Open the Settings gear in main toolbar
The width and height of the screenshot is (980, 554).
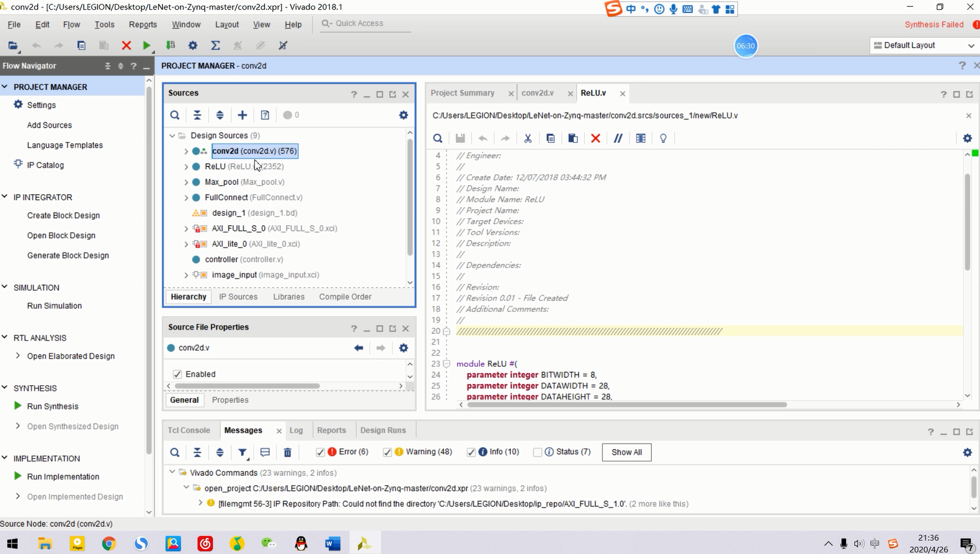point(193,45)
